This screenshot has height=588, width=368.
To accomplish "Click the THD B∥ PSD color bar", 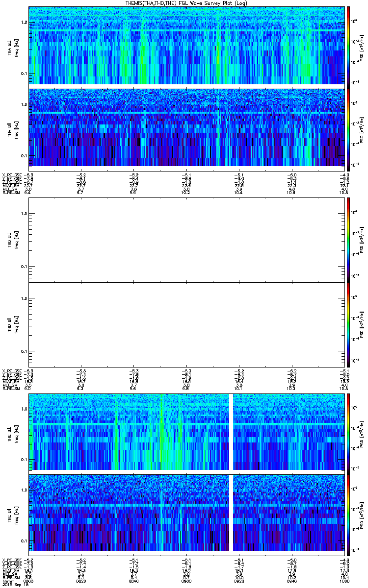I will (348, 325).
